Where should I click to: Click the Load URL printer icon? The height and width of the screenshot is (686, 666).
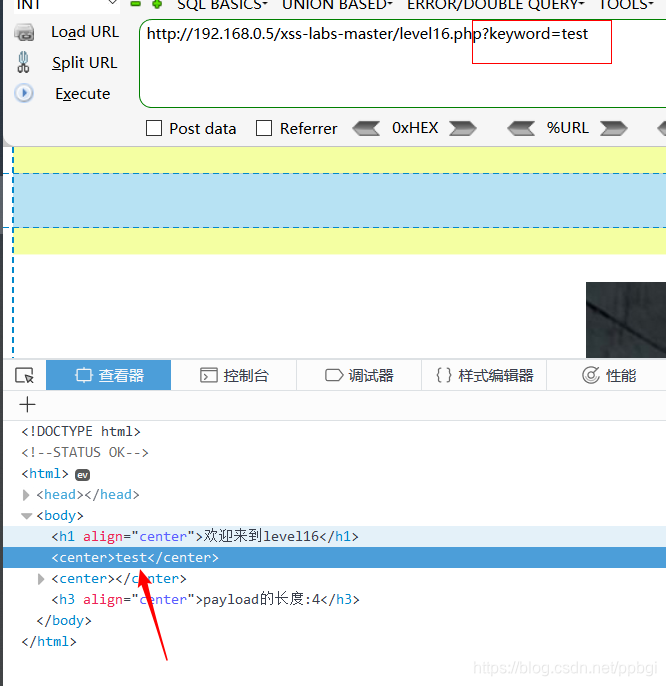[x=24, y=33]
